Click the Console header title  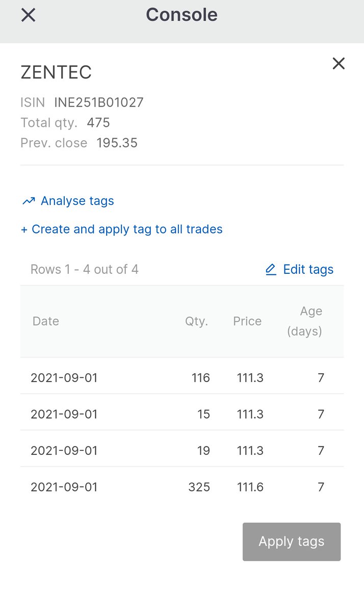(x=182, y=14)
